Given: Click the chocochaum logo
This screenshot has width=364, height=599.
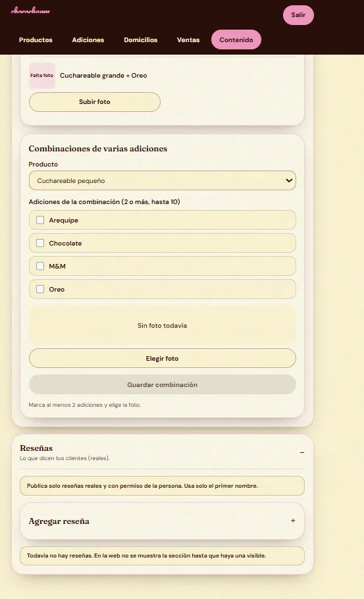Looking at the screenshot, I should click(x=30, y=11).
